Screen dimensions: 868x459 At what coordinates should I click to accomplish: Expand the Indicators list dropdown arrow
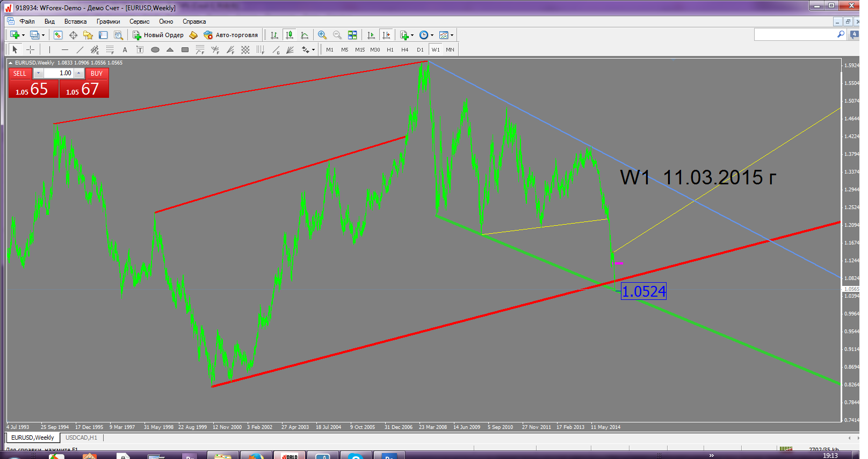412,35
